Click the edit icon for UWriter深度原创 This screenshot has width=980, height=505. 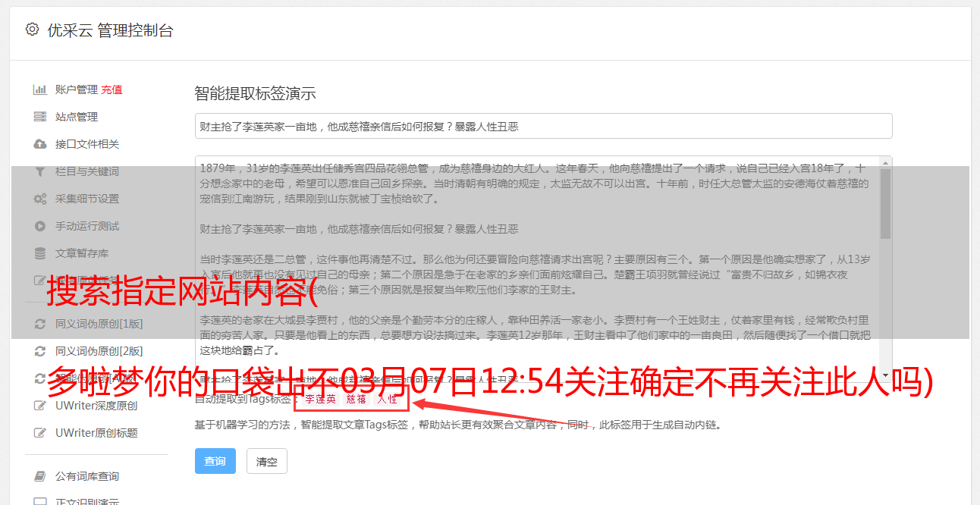[x=40, y=406]
